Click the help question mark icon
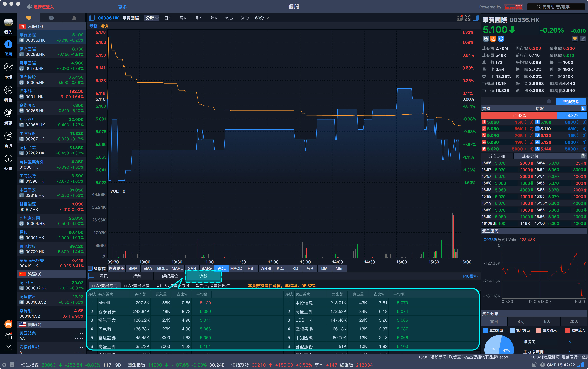 tap(583, 156)
